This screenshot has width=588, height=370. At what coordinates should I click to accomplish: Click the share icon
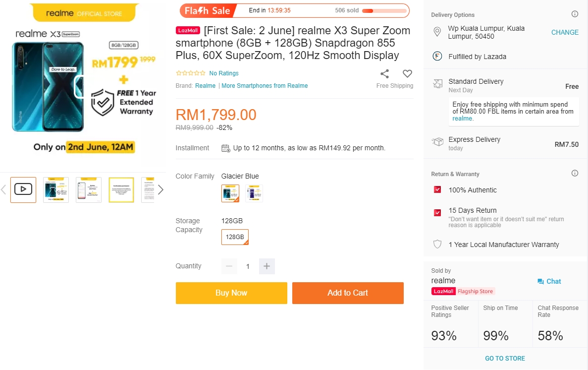(384, 74)
